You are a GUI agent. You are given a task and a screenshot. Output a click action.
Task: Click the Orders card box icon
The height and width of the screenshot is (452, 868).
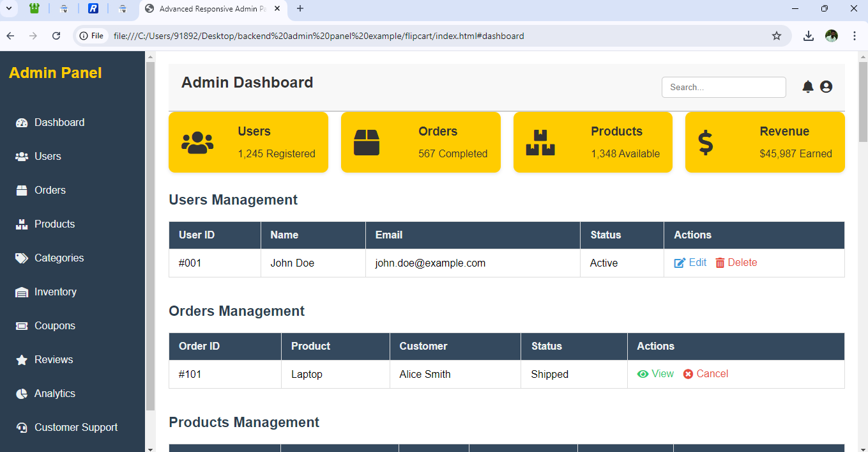[367, 143]
